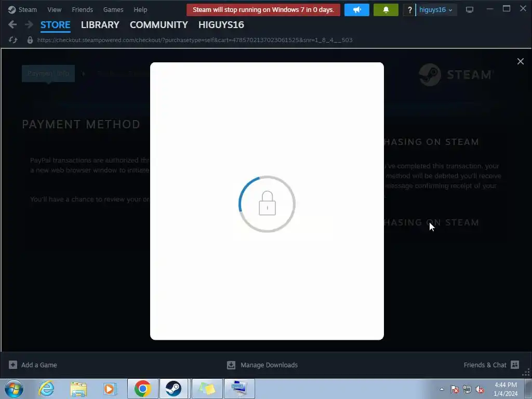Click the Friends & Chat grid icon

pos(515,365)
